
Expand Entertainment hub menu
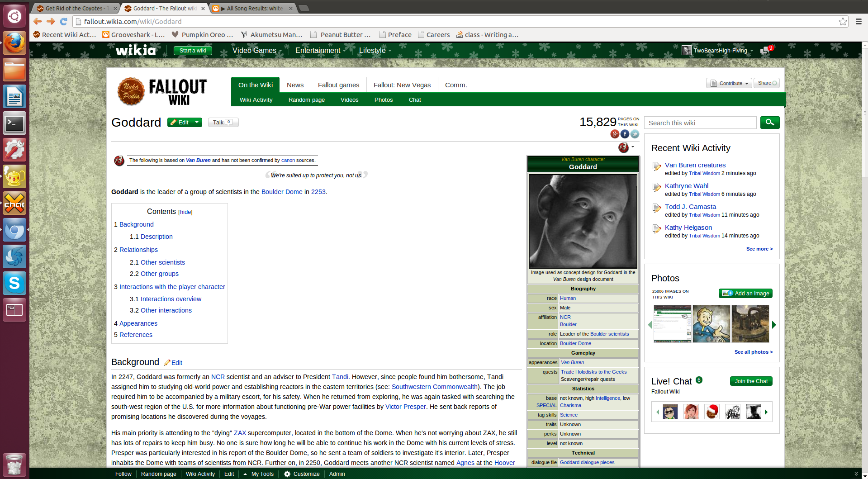tap(321, 50)
